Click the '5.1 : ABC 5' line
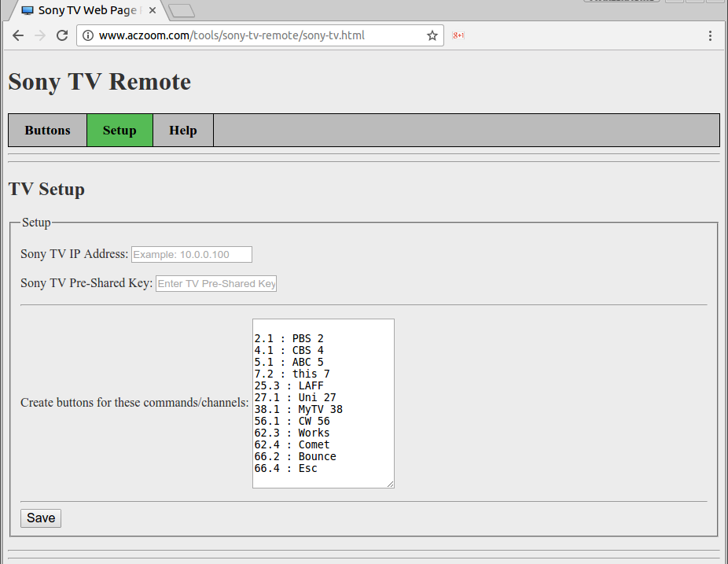 (x=289, y=363)
